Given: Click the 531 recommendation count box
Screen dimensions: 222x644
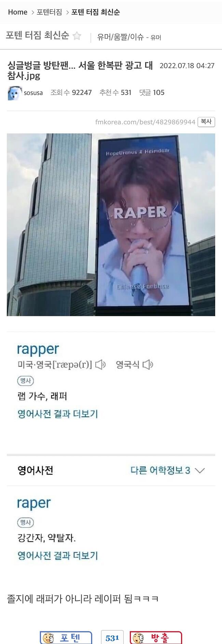Looking at the screenshot, I should click(x=112, y=638).
